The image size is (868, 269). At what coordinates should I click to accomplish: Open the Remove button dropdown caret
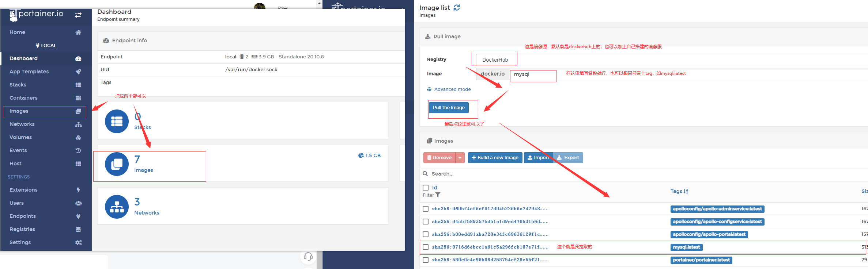click(460, 158)
